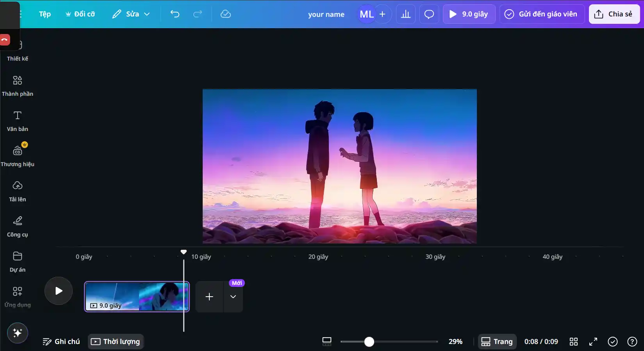644x351 pixels.
Task: Open the Công cụ tools panel
Action: click(x=17, y=226)
